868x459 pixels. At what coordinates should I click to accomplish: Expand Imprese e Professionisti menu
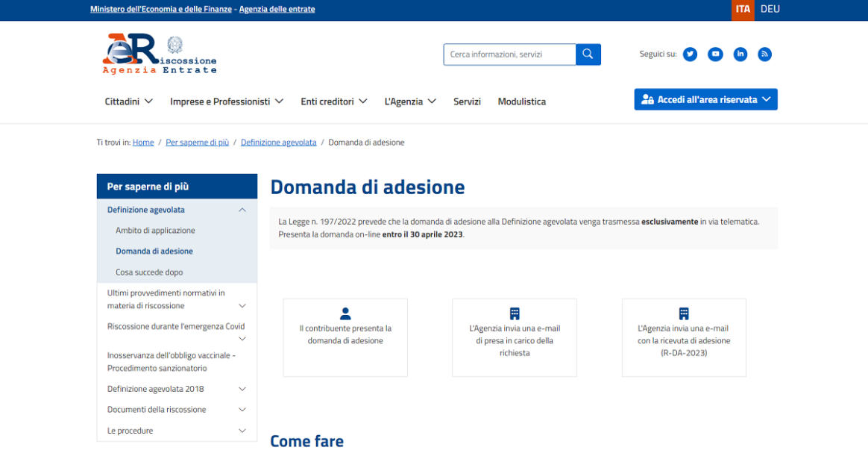[x=227, y=102]
